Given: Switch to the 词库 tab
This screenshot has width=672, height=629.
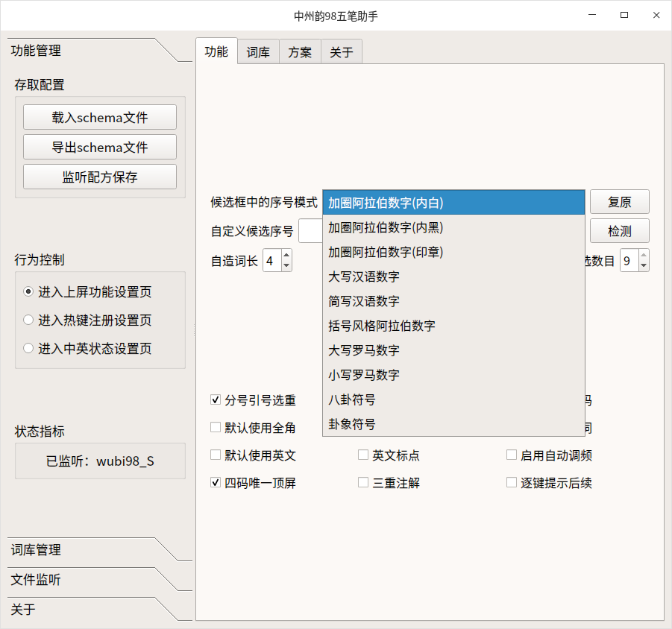Looking at the screenshot, I should click(x=257, y=51).
